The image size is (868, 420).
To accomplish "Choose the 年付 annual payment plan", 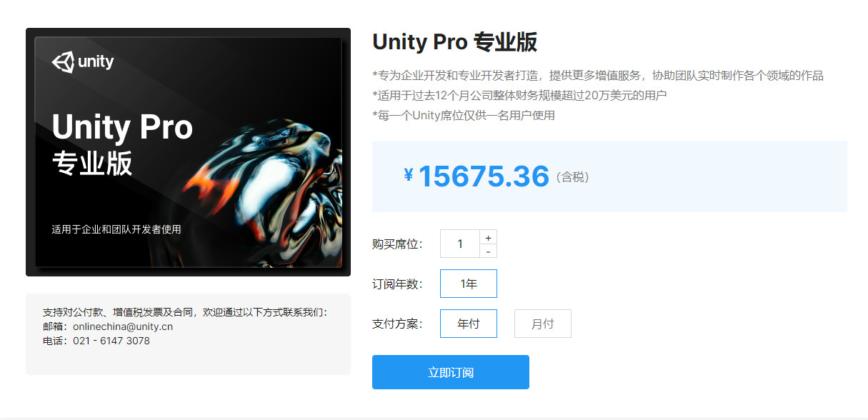I will pos(469,324).
